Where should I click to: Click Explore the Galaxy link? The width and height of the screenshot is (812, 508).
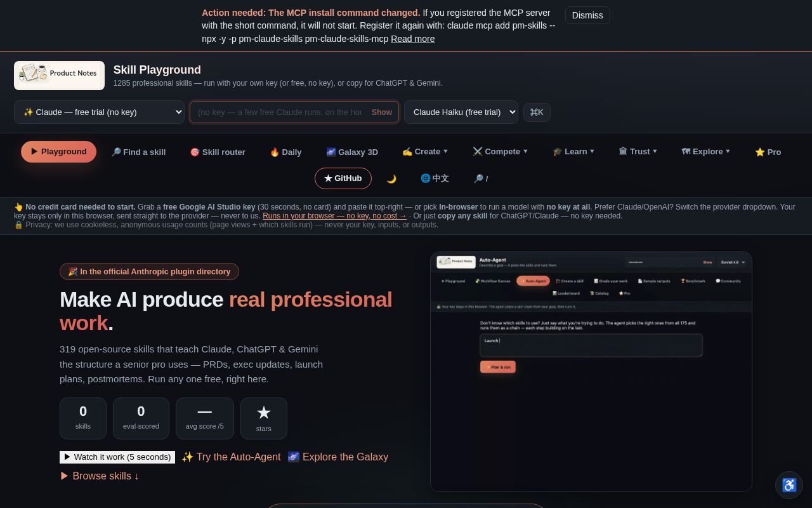(x=338, y=457)
